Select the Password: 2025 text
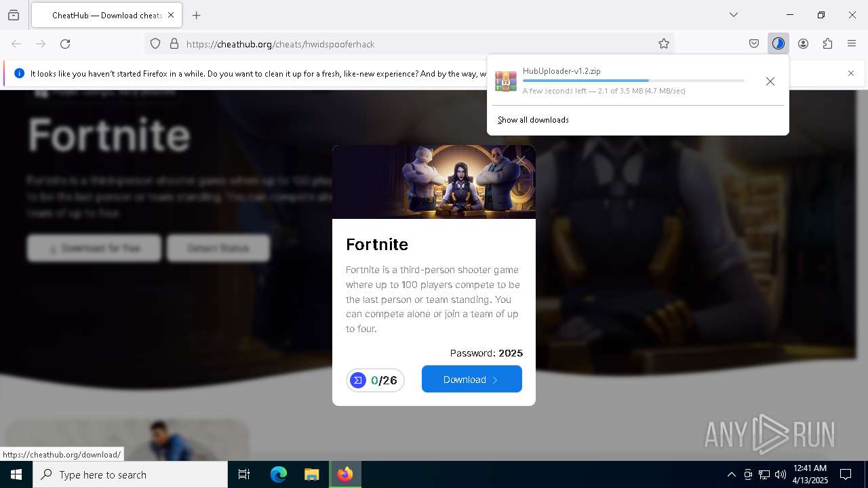 (x=486, y=353)
